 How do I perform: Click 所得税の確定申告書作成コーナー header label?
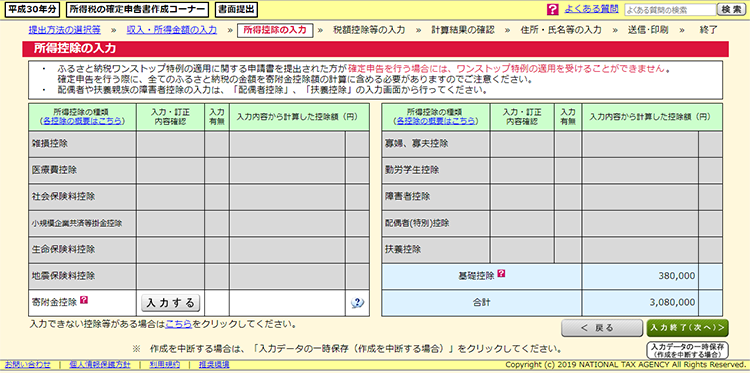[137, 9]
